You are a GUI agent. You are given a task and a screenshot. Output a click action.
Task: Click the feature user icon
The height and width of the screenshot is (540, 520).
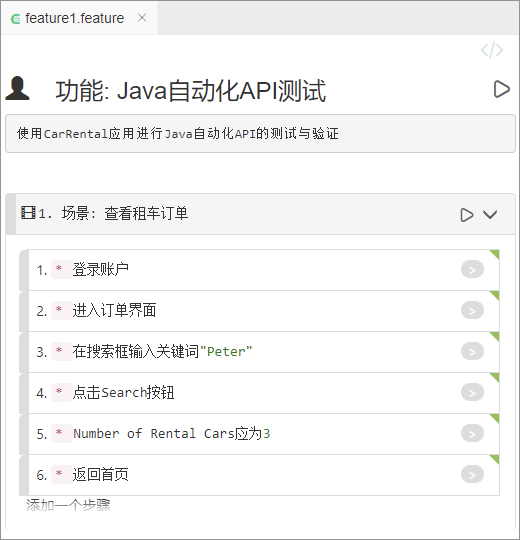tap(17, 88)
